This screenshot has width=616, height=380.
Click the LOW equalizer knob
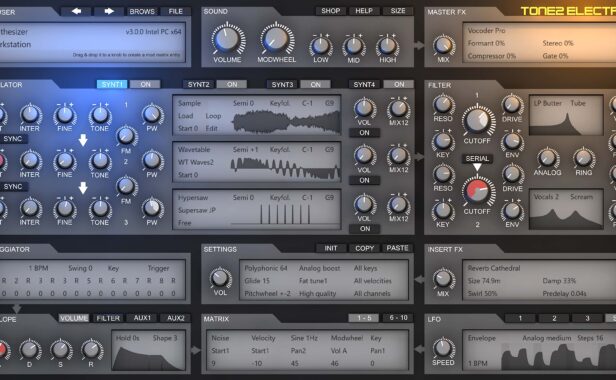[x=321, y=46]
